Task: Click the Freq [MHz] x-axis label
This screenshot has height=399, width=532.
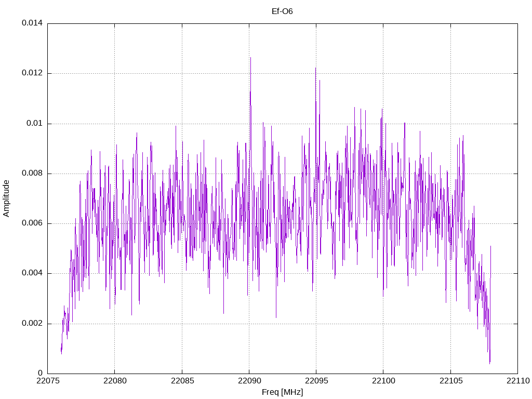Action: 282,392
